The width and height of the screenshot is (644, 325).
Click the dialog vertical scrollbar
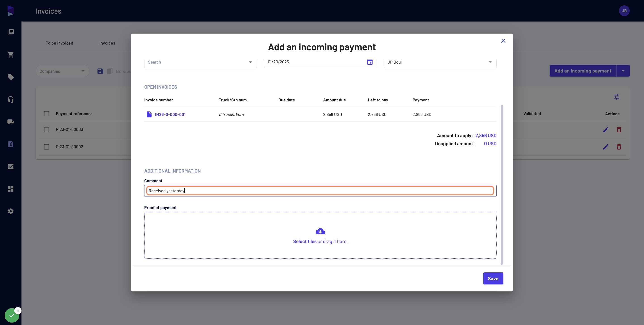point(502,185)
